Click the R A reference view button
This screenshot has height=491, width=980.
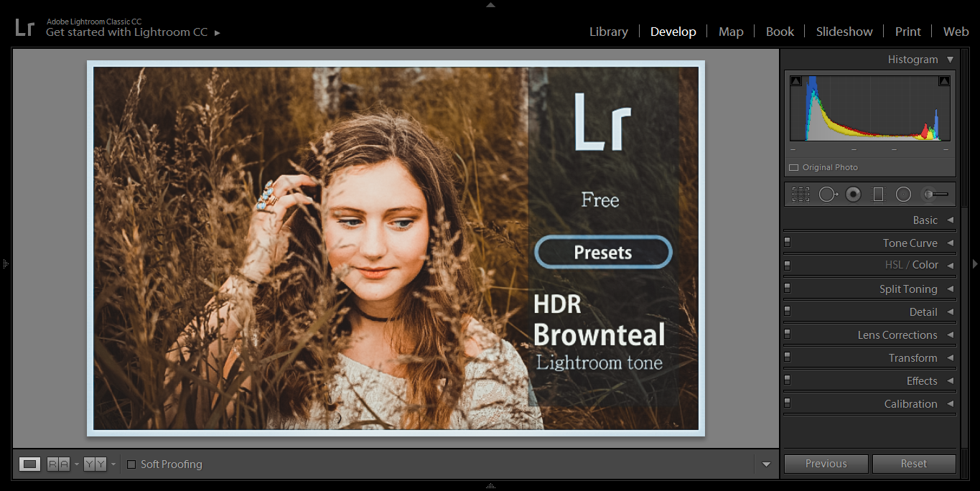click(x=59, y=464)
